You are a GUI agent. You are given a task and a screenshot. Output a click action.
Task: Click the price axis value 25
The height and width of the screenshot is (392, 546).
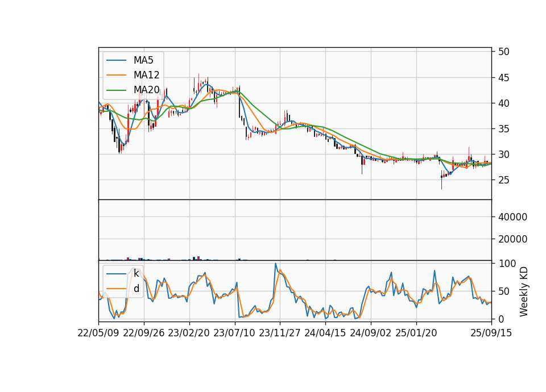[x=504, y=180]
